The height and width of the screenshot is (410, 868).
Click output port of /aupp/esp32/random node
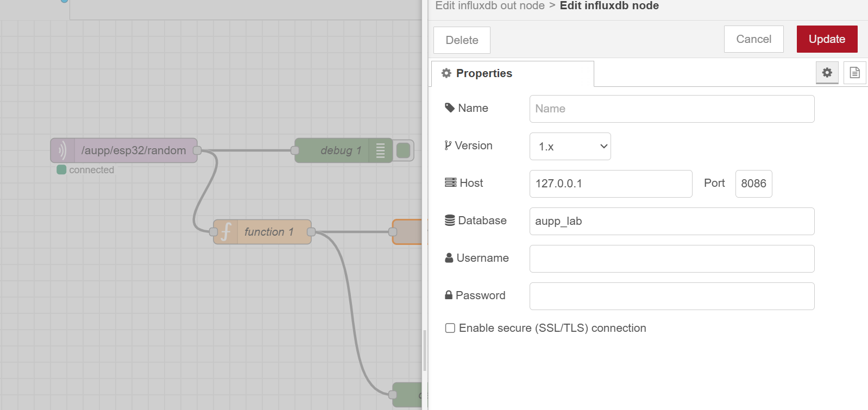[x=197, y=150]
